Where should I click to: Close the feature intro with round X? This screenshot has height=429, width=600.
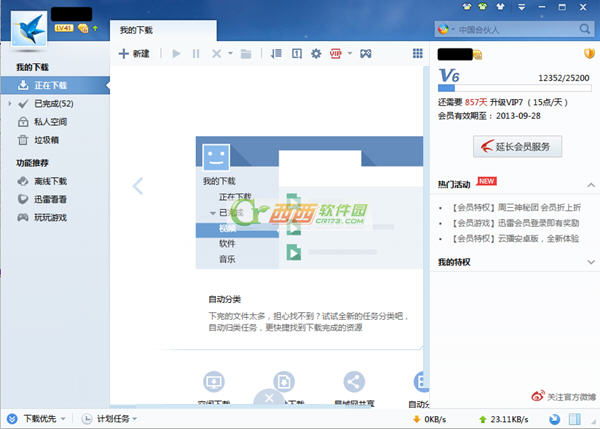pos(269,398)
